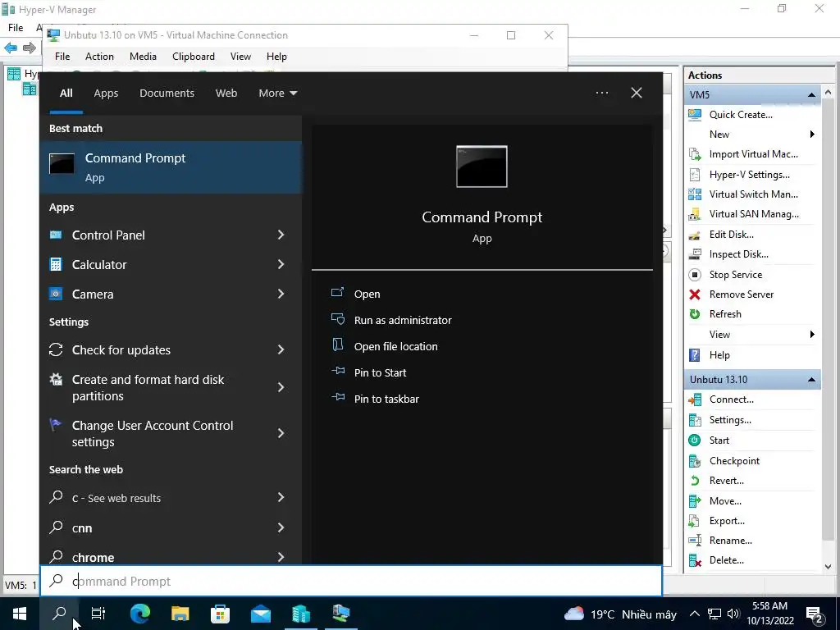The image size is (840, 630).
Task: Close the search panel with X
Action: tap(637, 93)
